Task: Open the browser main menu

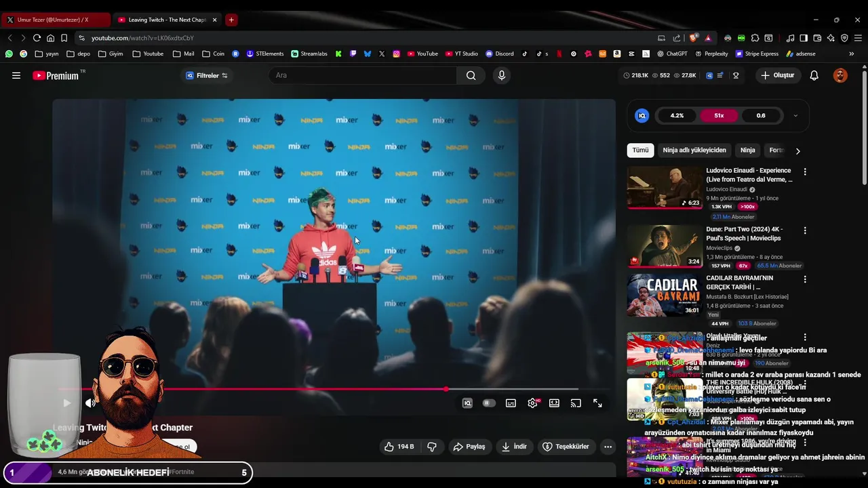Action: 858,38
